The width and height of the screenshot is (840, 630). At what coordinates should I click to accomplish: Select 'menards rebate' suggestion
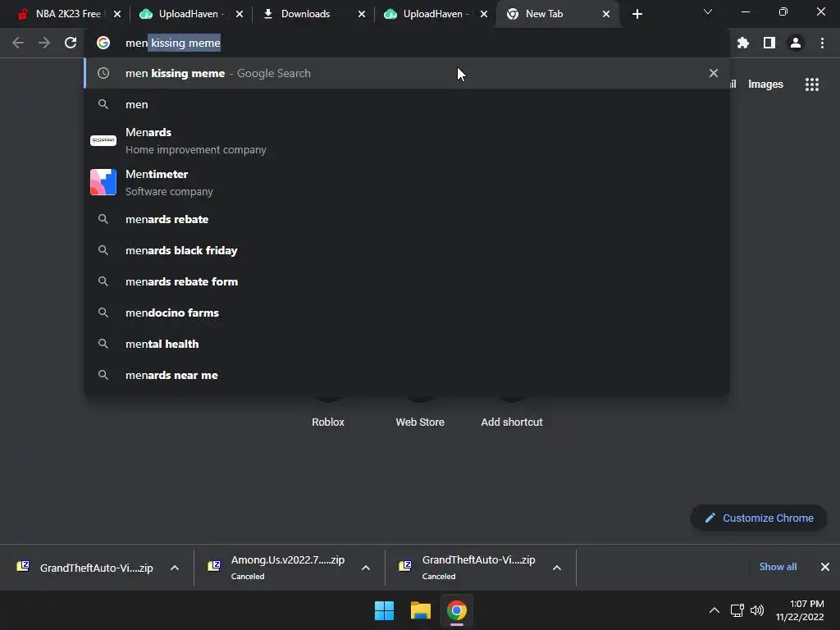[x=407, y=219]
